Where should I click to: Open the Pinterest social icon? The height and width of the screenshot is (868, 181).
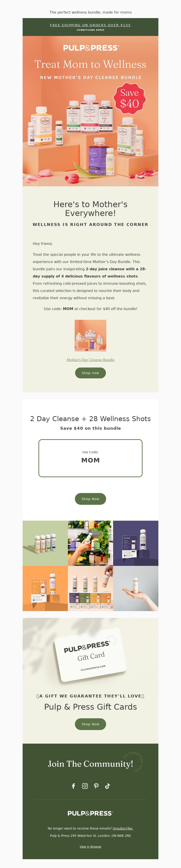point(96,786)
